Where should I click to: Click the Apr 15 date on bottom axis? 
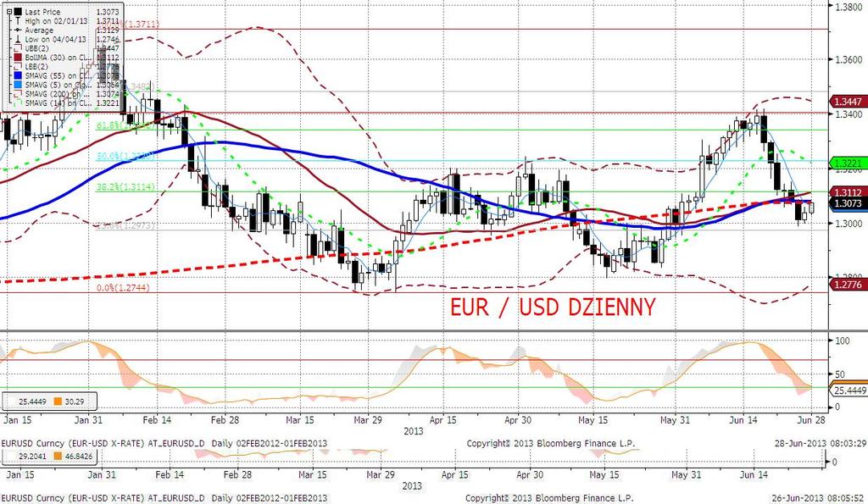point(455,474)
